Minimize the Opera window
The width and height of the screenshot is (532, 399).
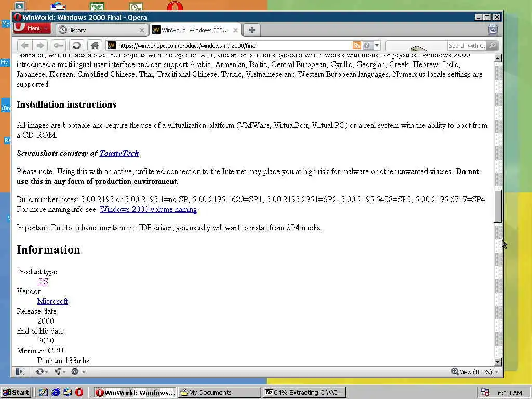coord(478,17)
